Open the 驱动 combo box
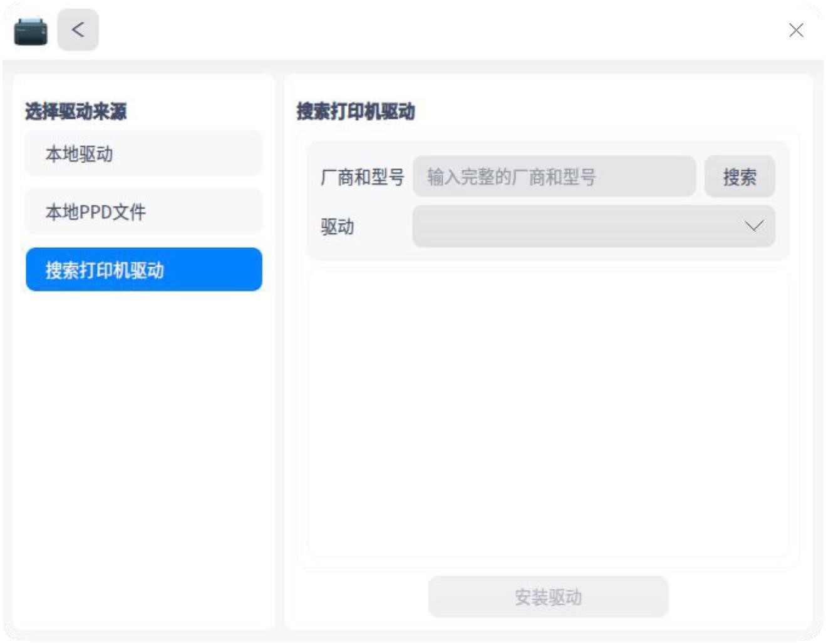This screenshot has width=826, height=644. pyautogui.click(x=576, y=226)
